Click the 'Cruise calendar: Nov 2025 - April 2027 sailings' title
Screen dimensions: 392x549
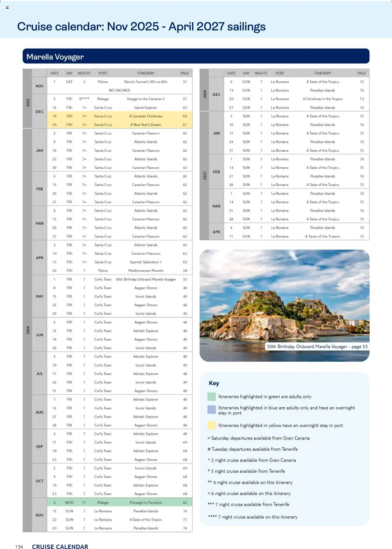coord(141,27)
